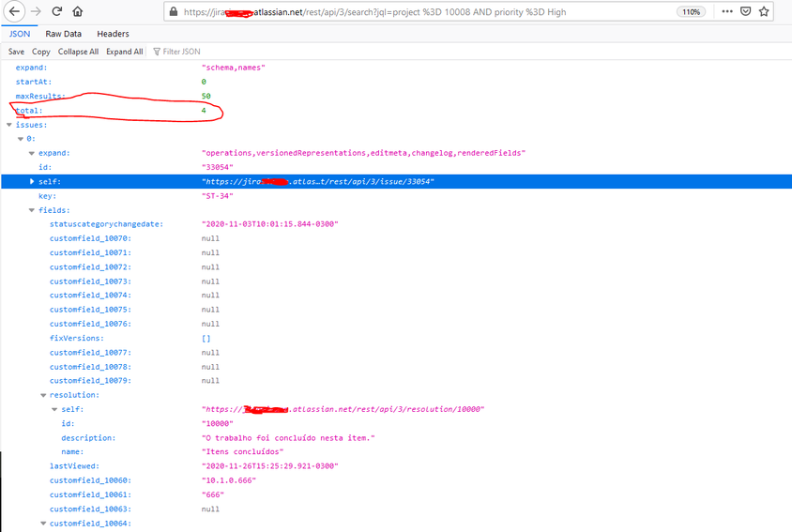The width and height of the screenshot is (792, 532).
Task: Expand the highlighted self row arrow
Action: tap(32, 181)
